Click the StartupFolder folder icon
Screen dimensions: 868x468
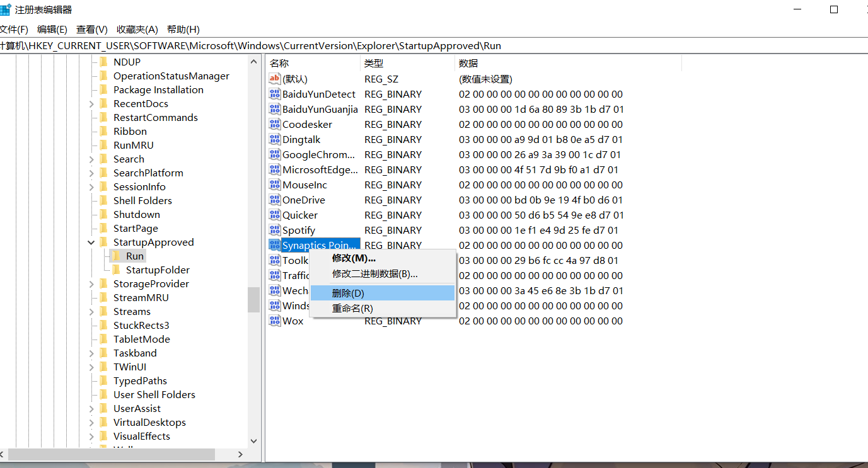[116, 270]
